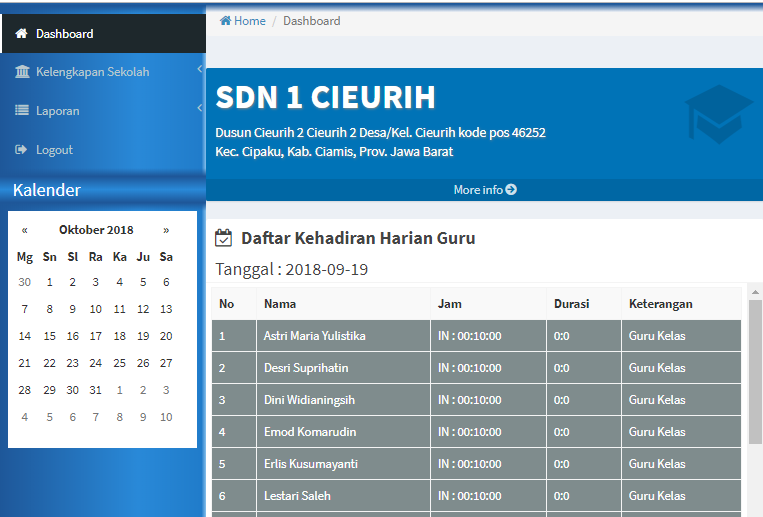Click the Jam cell for Emod Komarudin
The height and width of the screenshot is (517, 763).
click(489, 432)
